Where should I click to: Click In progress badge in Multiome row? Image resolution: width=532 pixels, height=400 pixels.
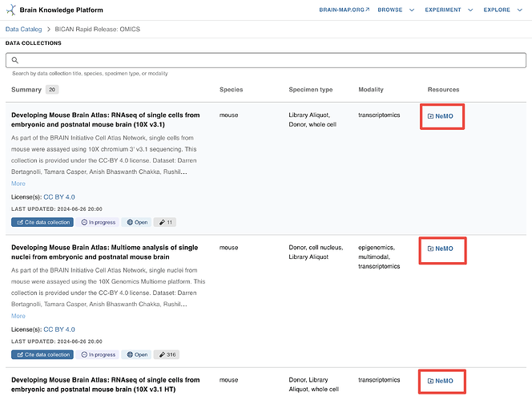pyautogui.click(x=98, y=354)
